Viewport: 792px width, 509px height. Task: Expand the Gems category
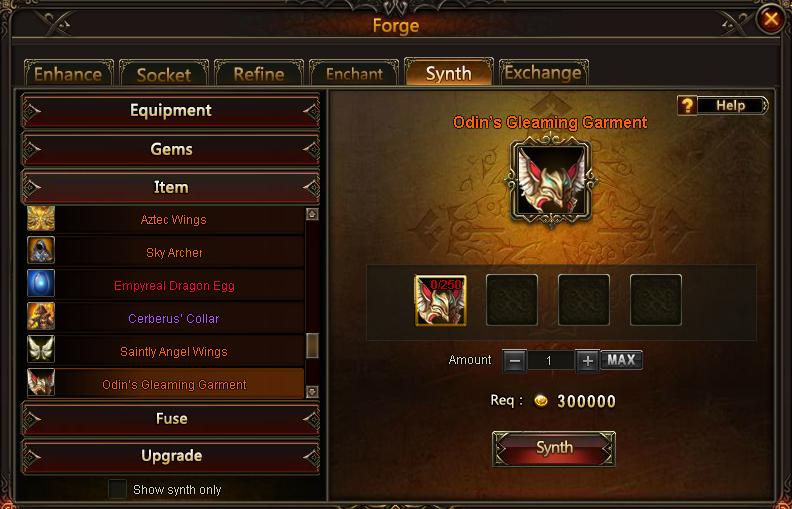[171, 149]
